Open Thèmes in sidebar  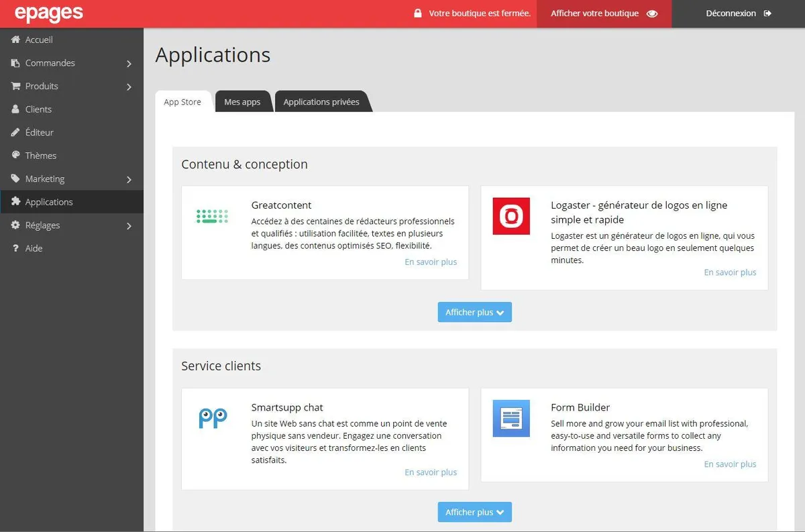72,156
